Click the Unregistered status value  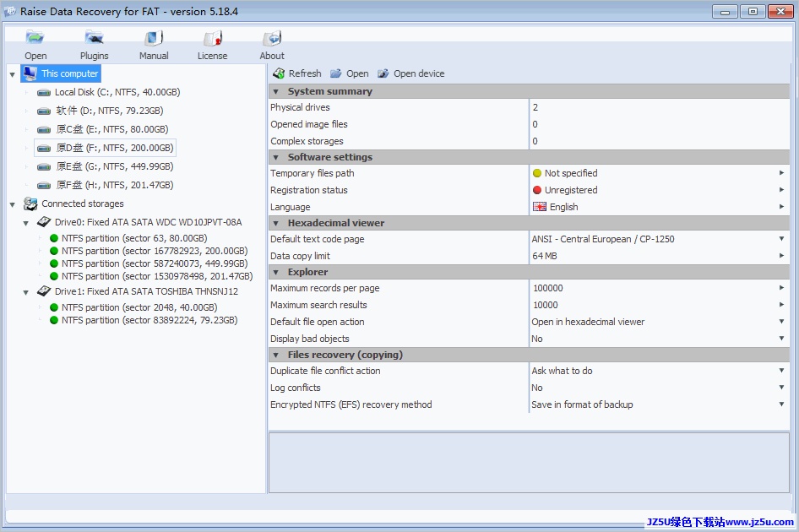coord(571,190)
